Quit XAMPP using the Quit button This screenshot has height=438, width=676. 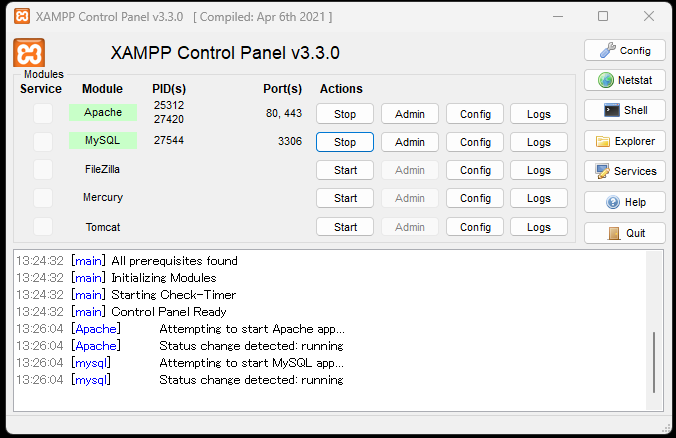[x=625, y=233]
